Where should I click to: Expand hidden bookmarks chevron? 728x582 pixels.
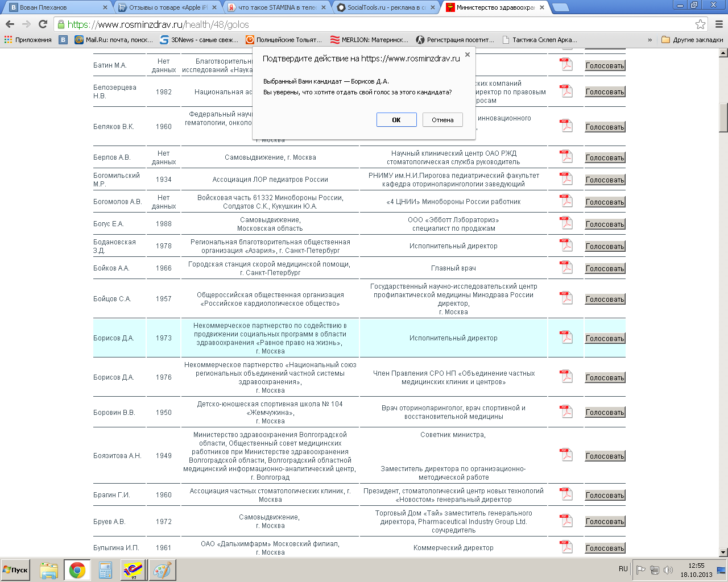[x=650, y=40]
